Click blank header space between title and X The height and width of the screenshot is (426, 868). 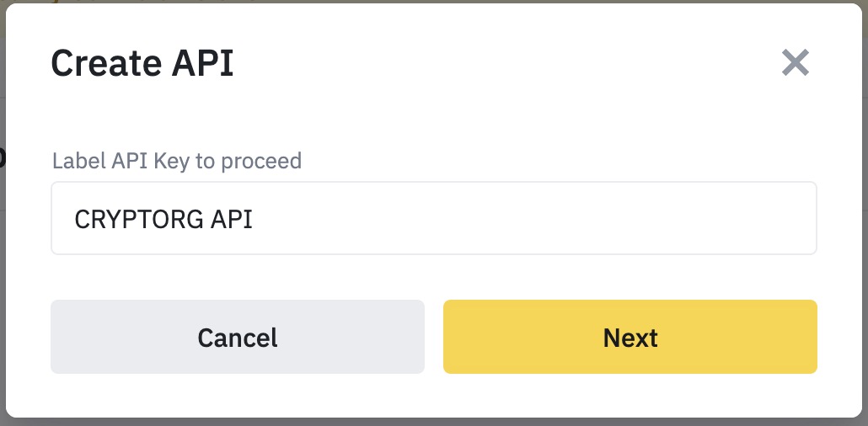506,63
